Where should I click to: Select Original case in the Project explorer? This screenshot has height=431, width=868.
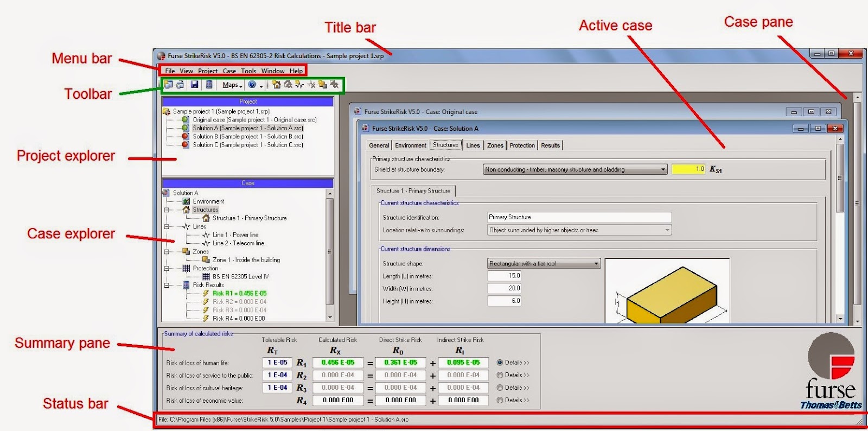tap(254, 120)
